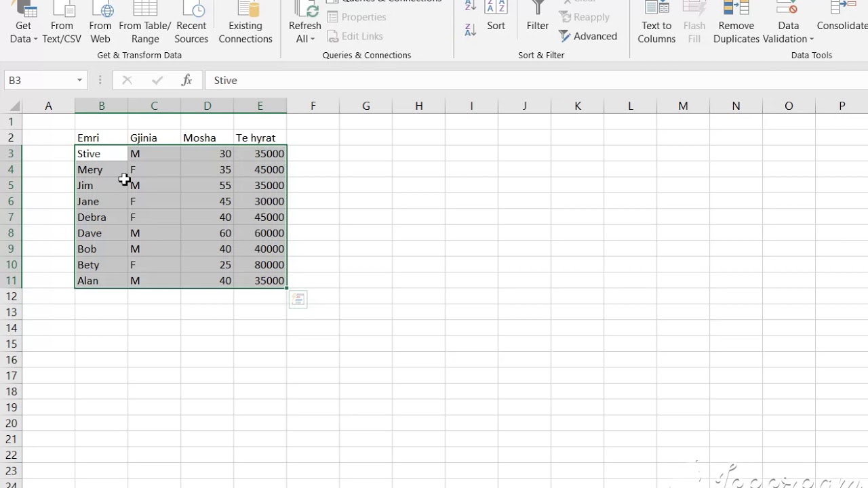Sort descending Z to A
The width and height of the screenshot is (868, 488).
(471, 29)
